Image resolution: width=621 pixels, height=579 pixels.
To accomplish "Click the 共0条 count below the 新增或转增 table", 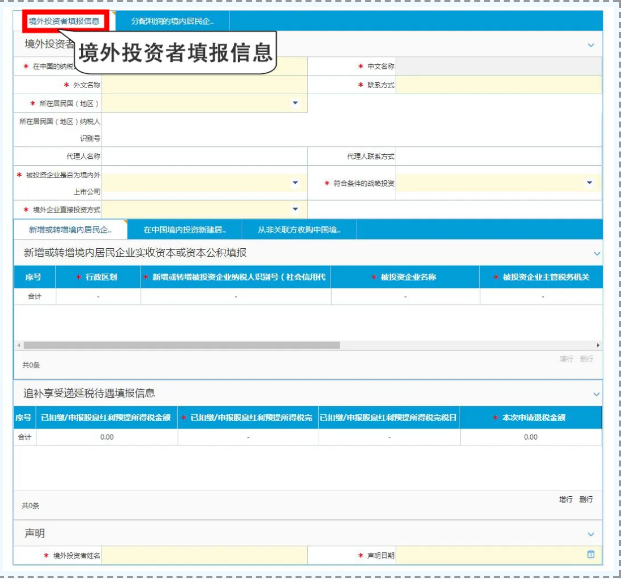I will [31, 365].
